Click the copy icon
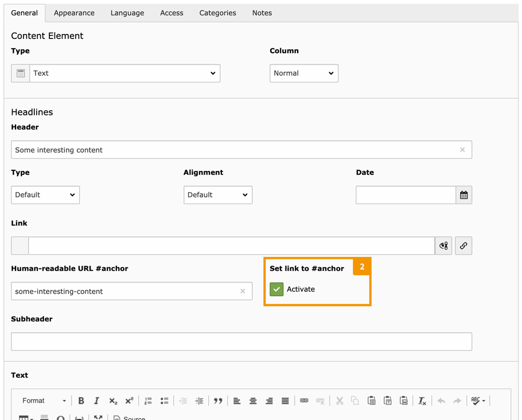 coord(355,400)
